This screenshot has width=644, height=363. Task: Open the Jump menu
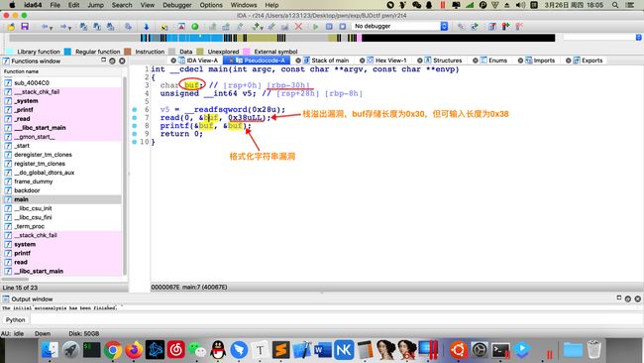pyautogui.click(x=96, y=5)
